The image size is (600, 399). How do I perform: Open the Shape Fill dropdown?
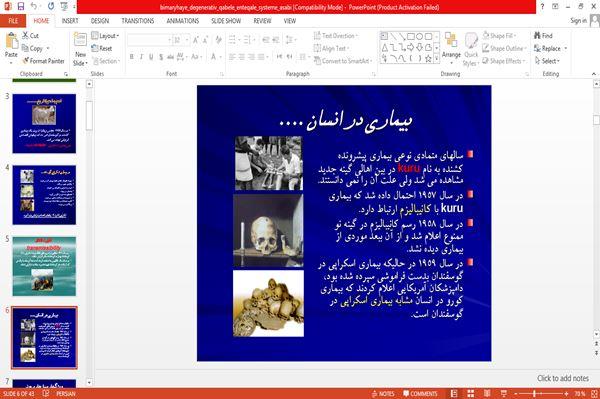pos(499,36)
